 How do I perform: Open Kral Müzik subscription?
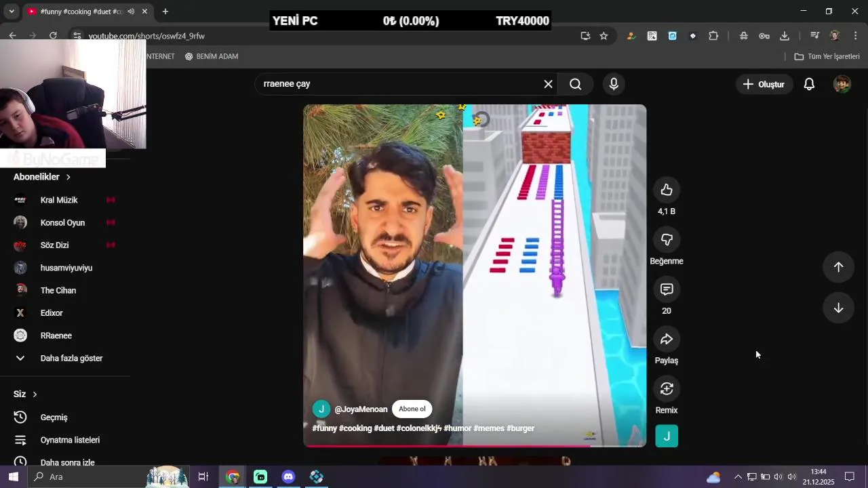coord(64,200)
